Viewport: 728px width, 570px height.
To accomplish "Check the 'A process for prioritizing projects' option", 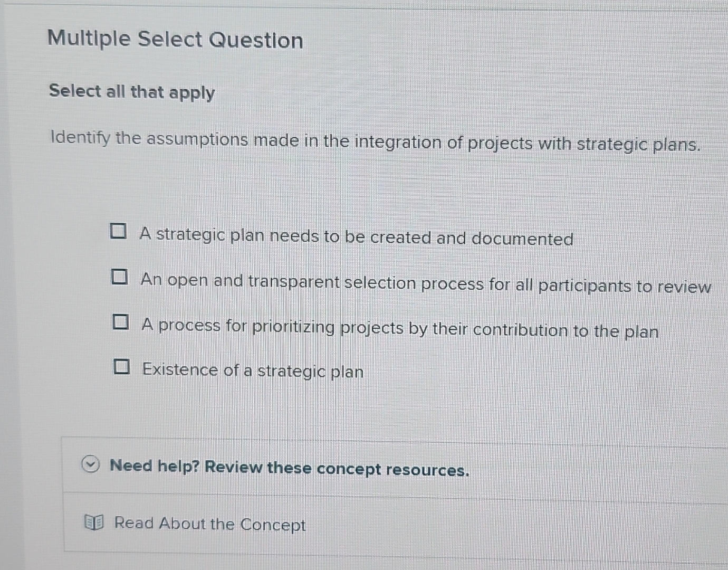I will click(x=120, y=321).
